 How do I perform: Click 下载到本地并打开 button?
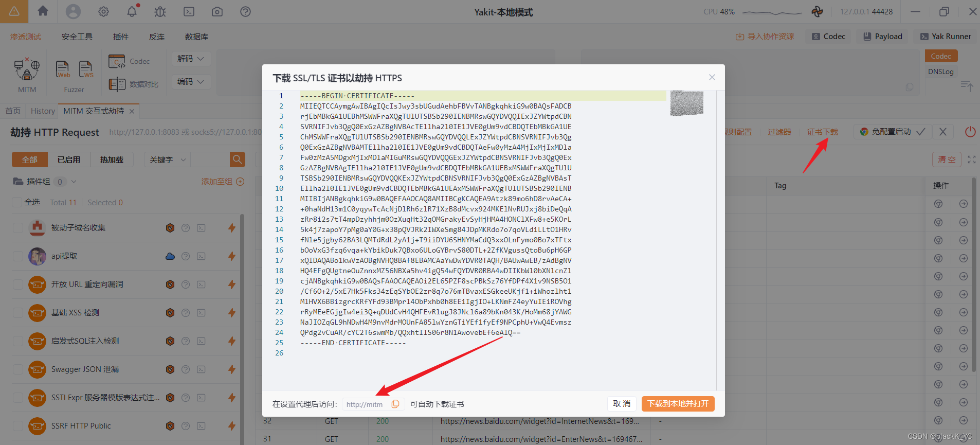pyautogui.click(x=678, y=404)
